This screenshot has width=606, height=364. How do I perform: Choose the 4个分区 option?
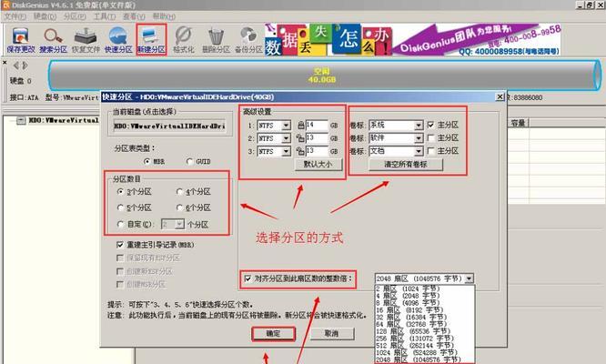(x=179, y=192)
